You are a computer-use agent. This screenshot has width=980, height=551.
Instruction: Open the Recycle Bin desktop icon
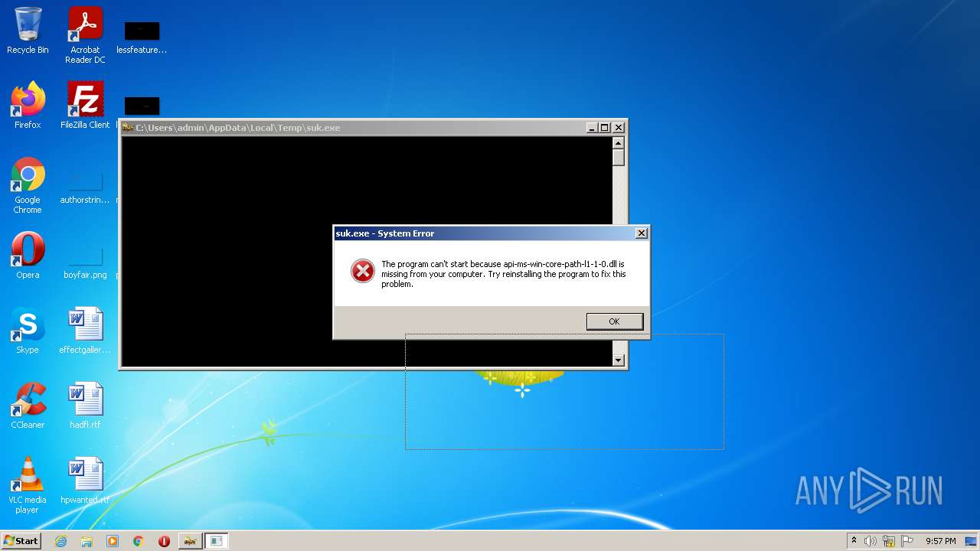[28, 31]
